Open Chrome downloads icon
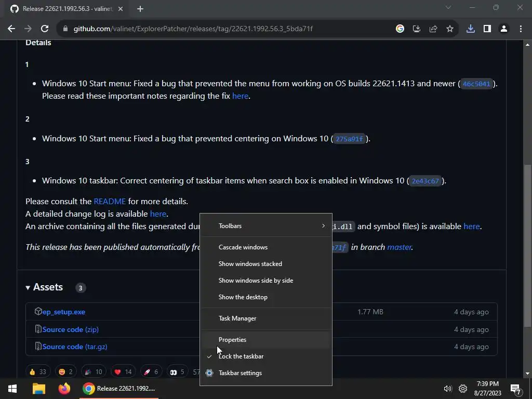The image size is (532, 399). point(471,29)
